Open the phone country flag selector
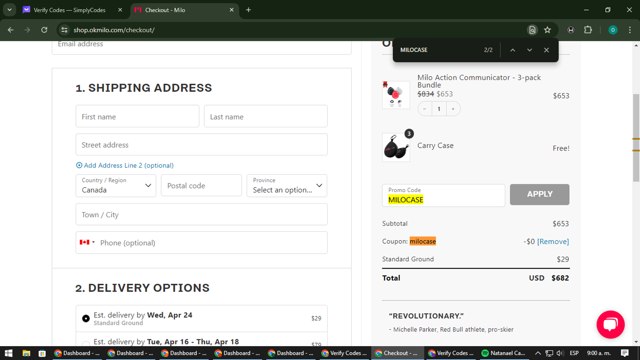 pos(87,242)
